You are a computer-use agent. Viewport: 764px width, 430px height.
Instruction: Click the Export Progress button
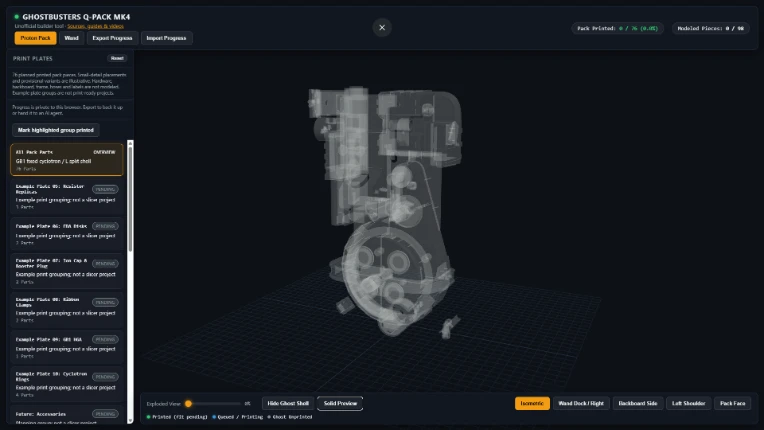pyautogui.click(x=112, y=38)
